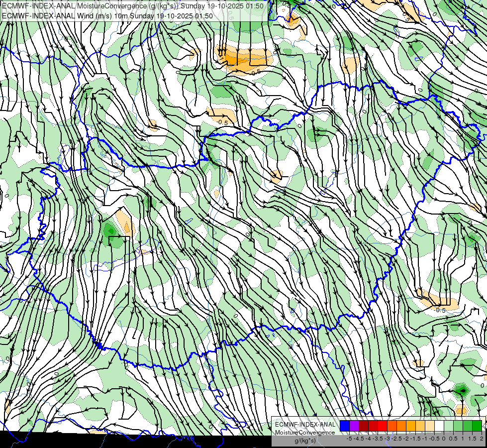The image size is (487, 448).
Task: Click the white legend swatch
Action: [439, 426]
